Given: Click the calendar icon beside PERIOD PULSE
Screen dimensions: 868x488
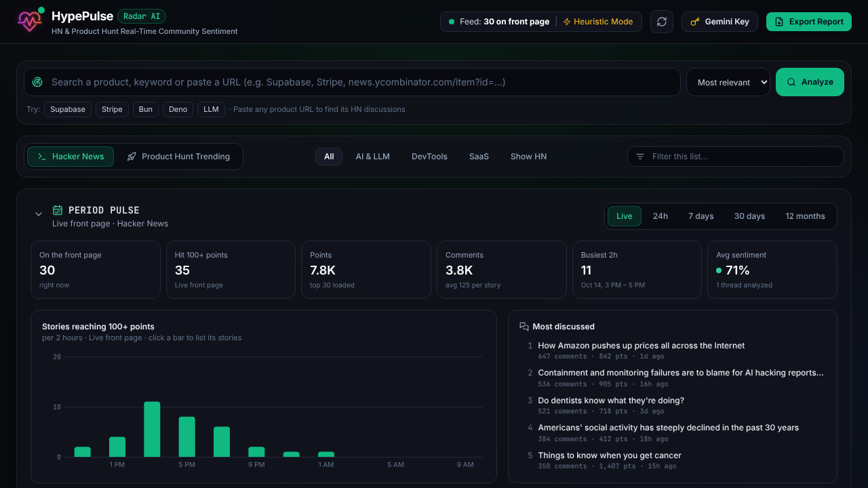Looking at the screenshot, I should click(x=58, y=210).
